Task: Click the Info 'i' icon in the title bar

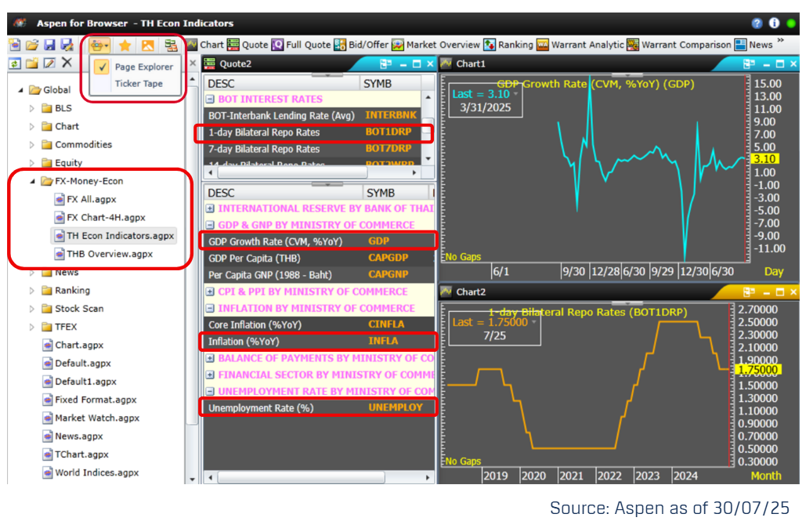Action: click(x=774, y=24)
